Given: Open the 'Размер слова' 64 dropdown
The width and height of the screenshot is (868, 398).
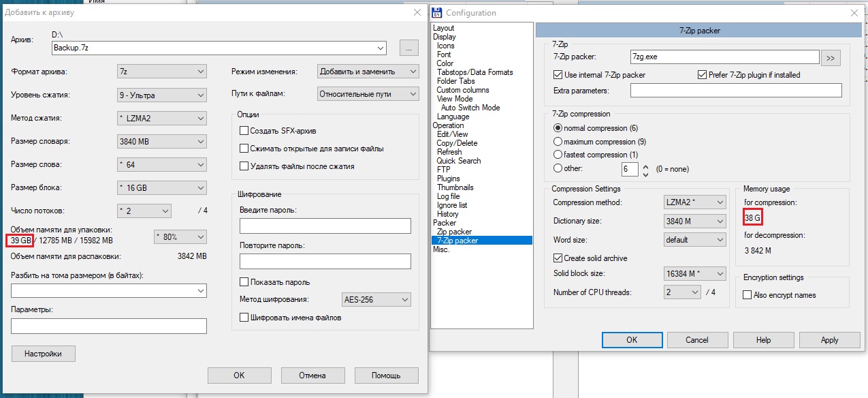Looking at the screenshot, I should pos(161,165).
